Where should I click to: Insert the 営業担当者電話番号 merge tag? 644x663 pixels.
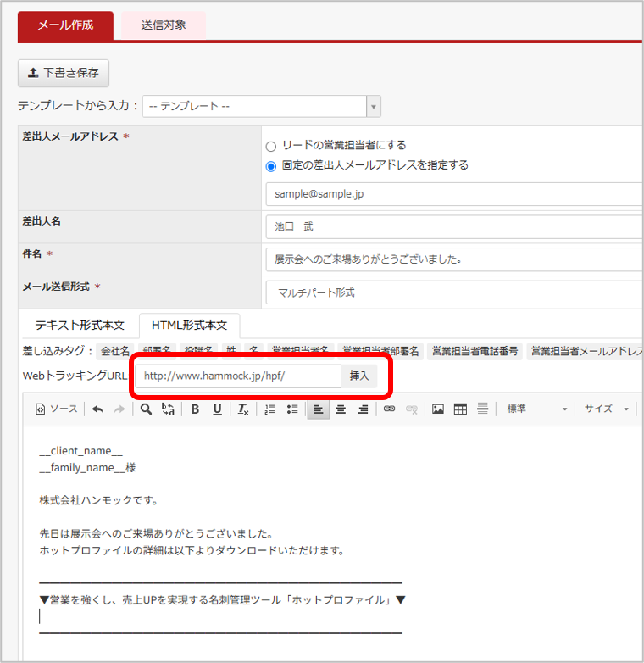[475, 351]
